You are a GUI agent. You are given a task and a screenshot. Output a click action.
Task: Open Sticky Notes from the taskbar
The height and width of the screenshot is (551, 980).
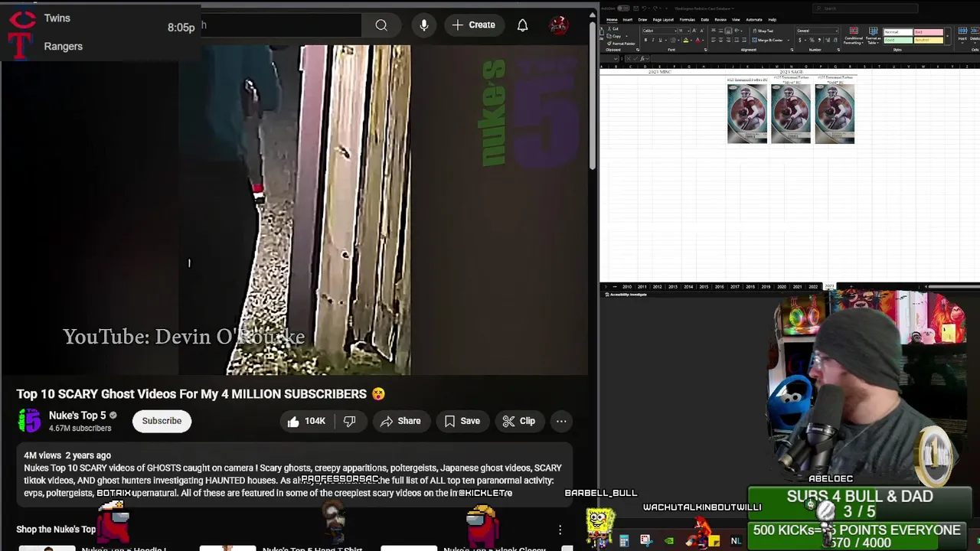(714, 540)
